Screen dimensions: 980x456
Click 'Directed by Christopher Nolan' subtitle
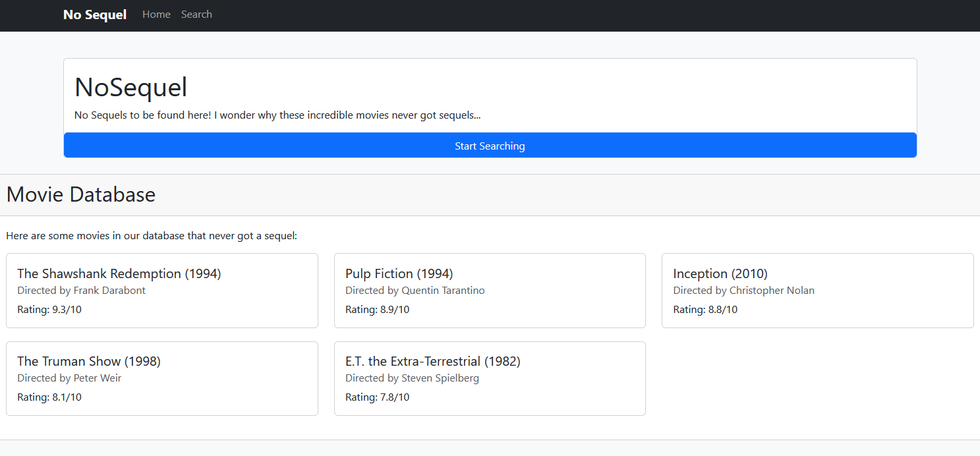pos(743,291)
